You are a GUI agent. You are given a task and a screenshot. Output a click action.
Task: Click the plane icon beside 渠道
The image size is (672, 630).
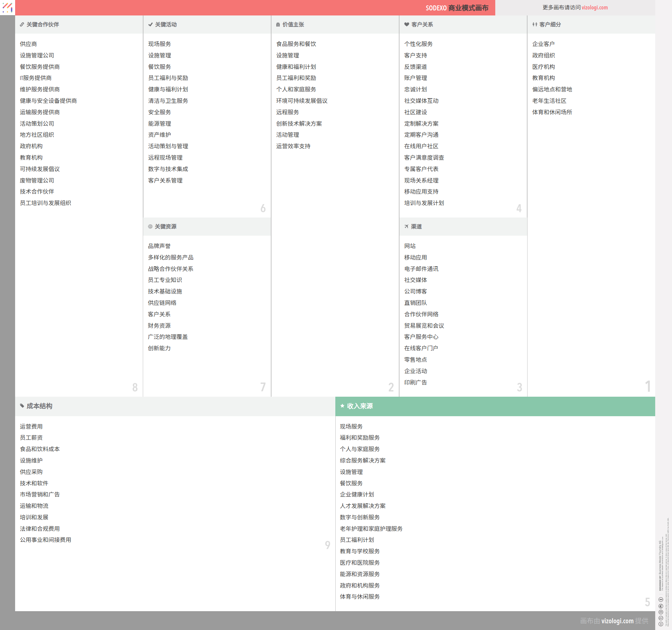pos(406,227)
